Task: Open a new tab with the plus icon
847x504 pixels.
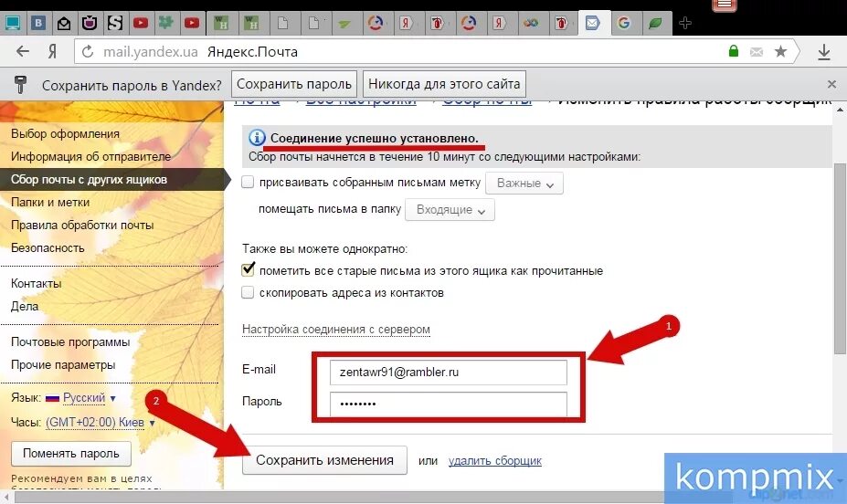Action: point(685,23)
